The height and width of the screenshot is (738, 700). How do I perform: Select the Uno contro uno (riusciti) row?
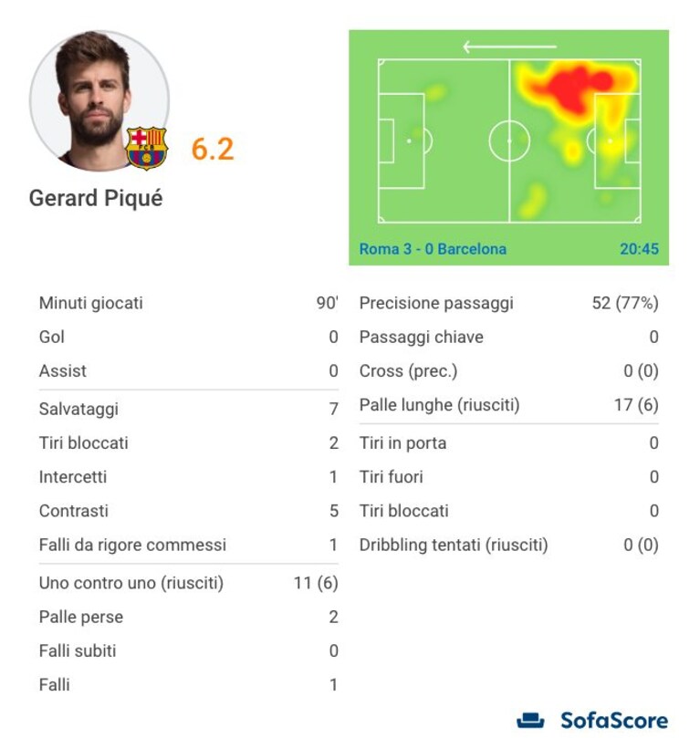189,583
